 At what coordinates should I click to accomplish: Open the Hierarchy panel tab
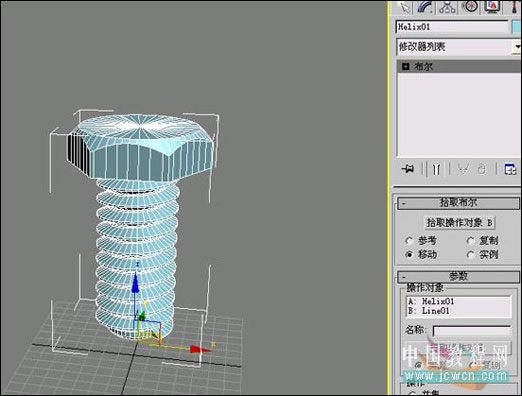point(447,7)
